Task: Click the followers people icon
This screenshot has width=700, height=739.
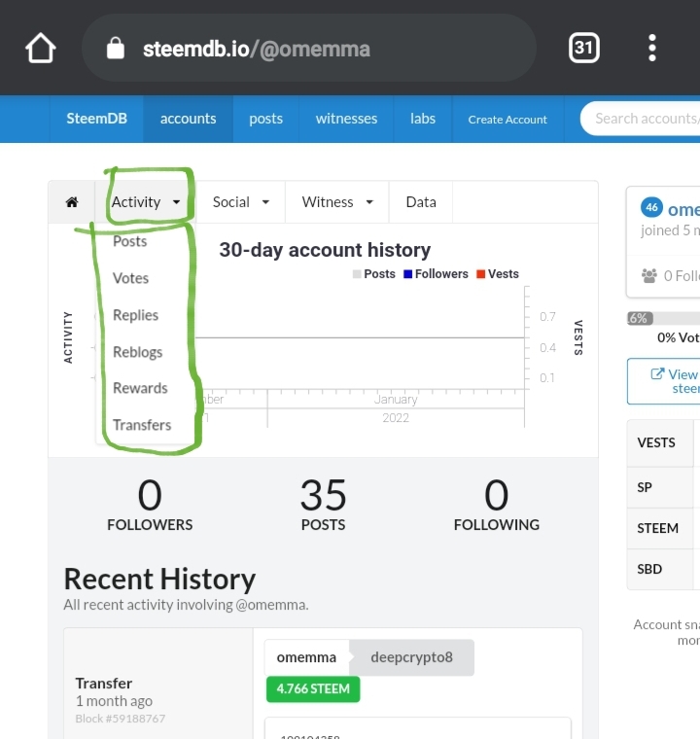Action: (x=649, y=276)
